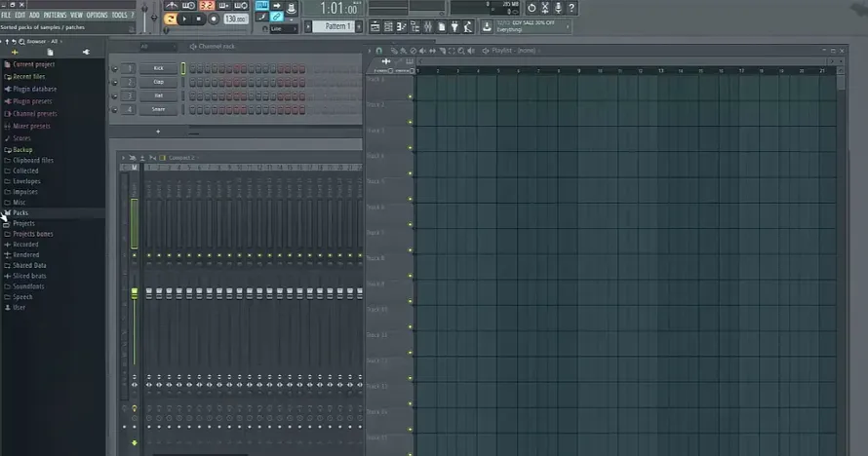Open the PATTERNS menu
The height and width of the screenshot is (456, 868).
[55, 15]
